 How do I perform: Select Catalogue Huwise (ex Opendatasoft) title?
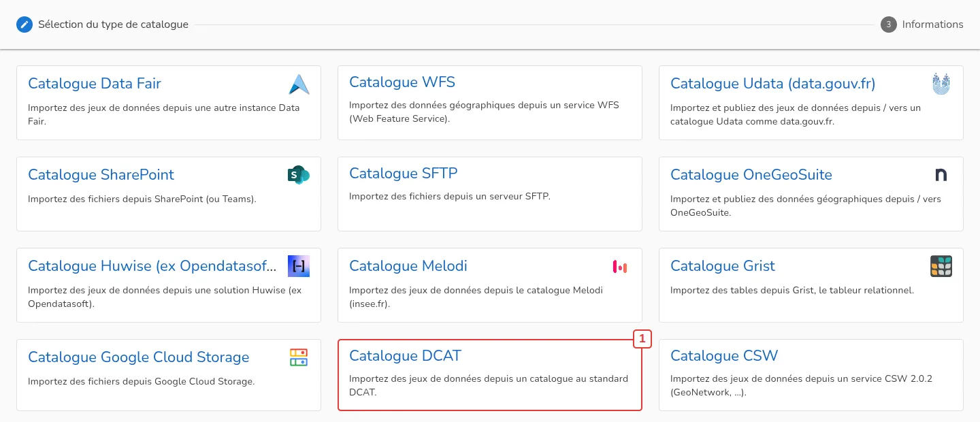click(x=152, y=266)
